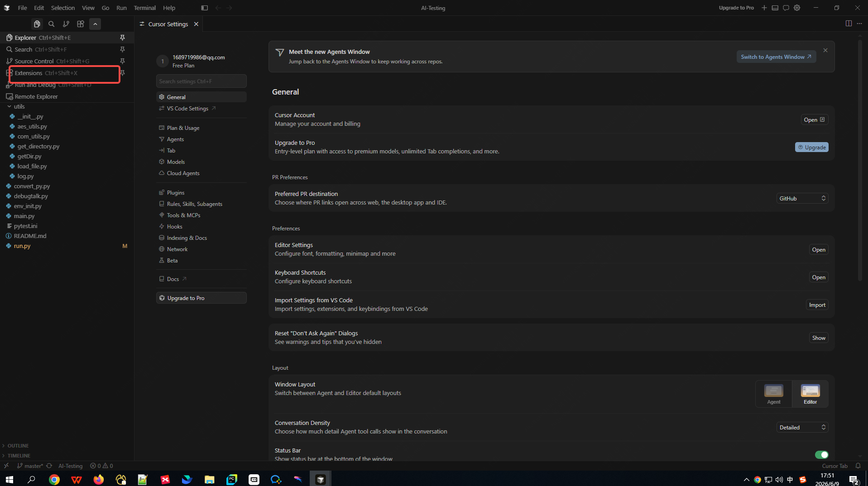This screenshot has height=486, width=868.
Task: Toggle the pin on the Source Control row
Action: click(122, 61)
